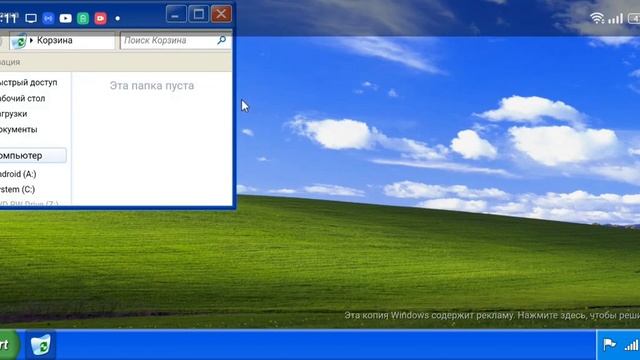This screenshot has width=640, height=360.
Task: Open the System (C:) drive
Action: coord(17,189)
